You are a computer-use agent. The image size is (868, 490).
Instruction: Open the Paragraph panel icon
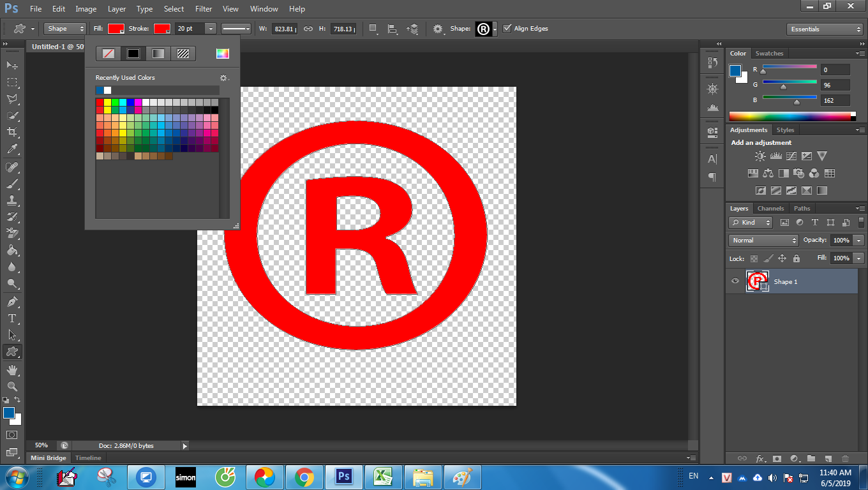[x=712, y=177]
